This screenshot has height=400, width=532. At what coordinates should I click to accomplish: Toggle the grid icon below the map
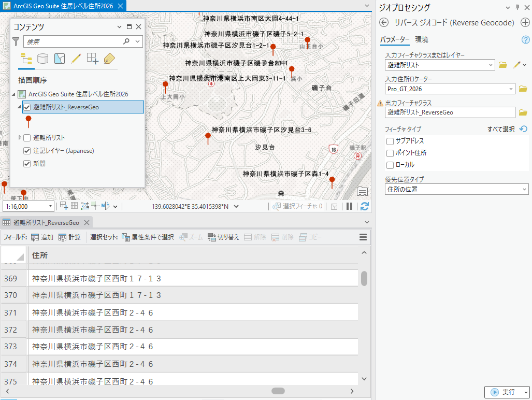[74, 206]
